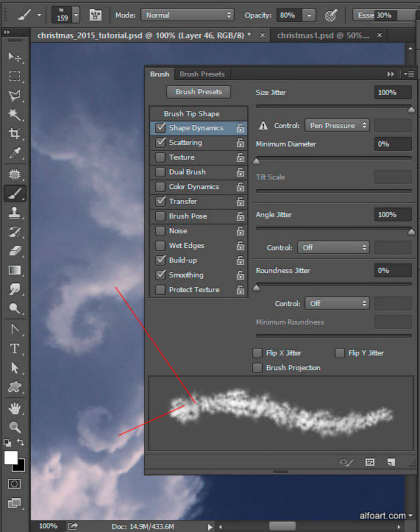Select the Zoom tool
The width and height of the screenshot is (420, 532).
click(x=15, y=428)
